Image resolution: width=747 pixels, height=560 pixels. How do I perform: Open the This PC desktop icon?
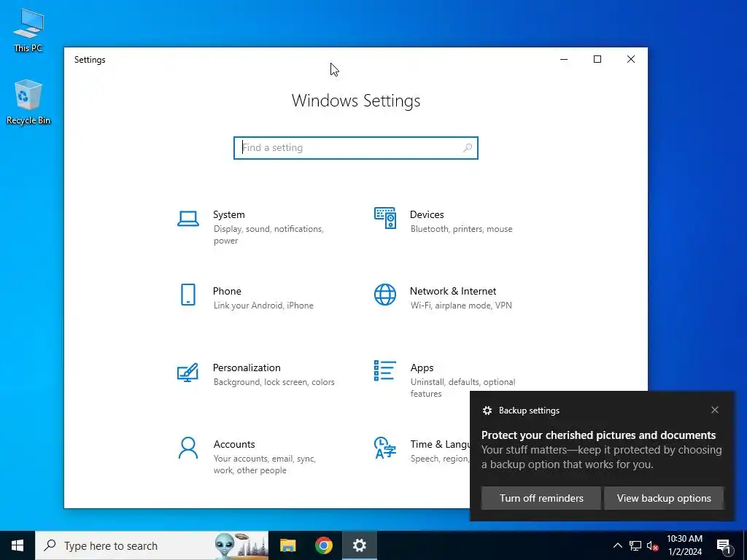point(28,30)
